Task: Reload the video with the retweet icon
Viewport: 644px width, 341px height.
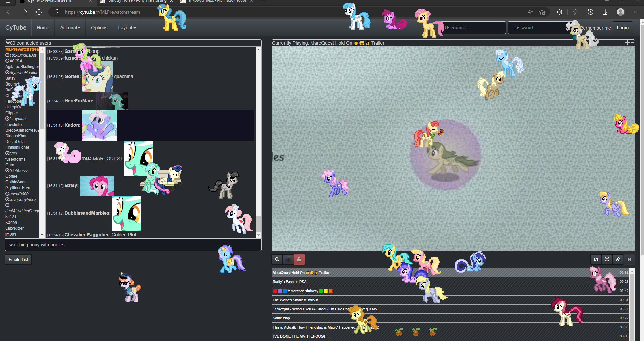Action: click(596, 260)
